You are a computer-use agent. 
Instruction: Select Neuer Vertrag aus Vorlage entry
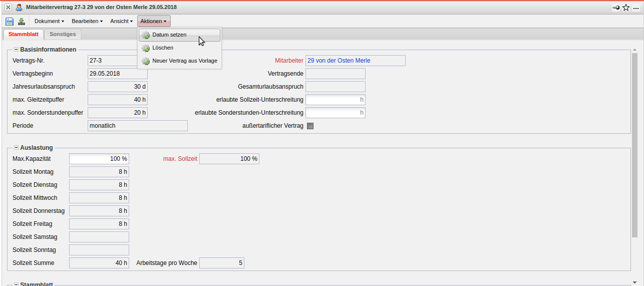pos(179,61)
